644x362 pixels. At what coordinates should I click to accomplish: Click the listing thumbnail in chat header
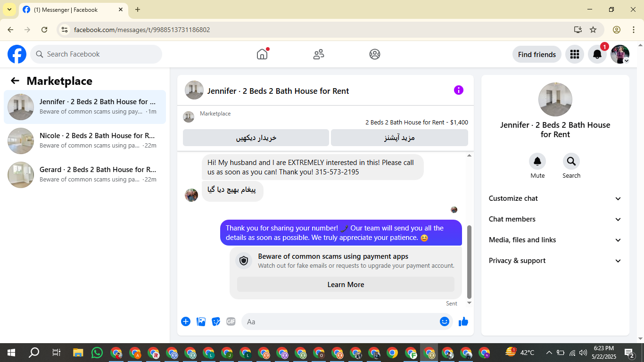(194, 90)
